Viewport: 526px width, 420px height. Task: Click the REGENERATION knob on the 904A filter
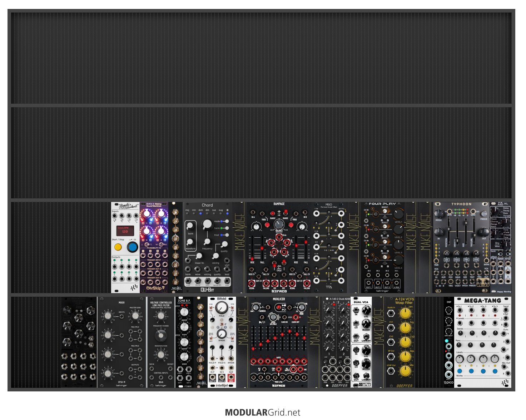tap(161, 354)
